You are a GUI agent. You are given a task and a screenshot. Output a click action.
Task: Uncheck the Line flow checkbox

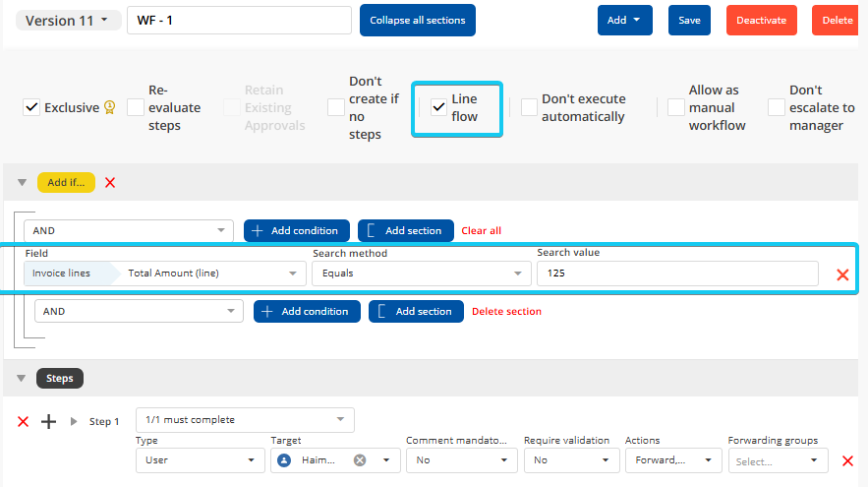pos(438,107)
